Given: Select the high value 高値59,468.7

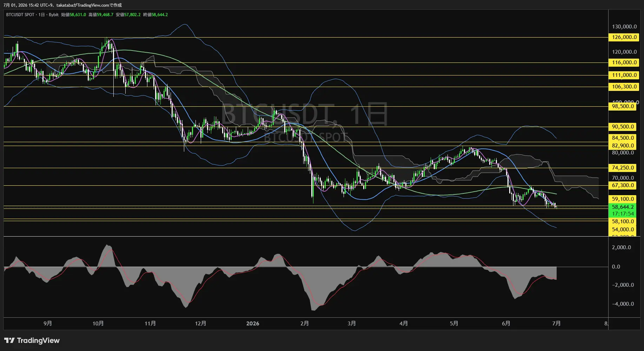Looking at the screenshot, I should [101, 15].
